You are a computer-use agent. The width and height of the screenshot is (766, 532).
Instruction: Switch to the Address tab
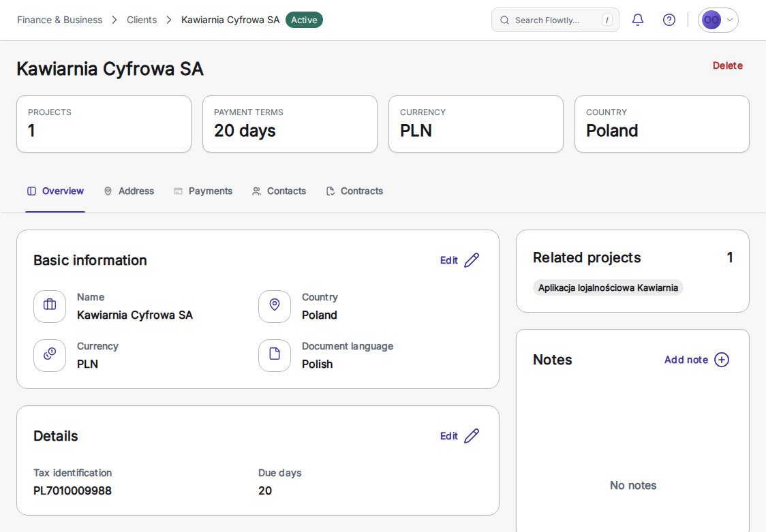point(129,191)
